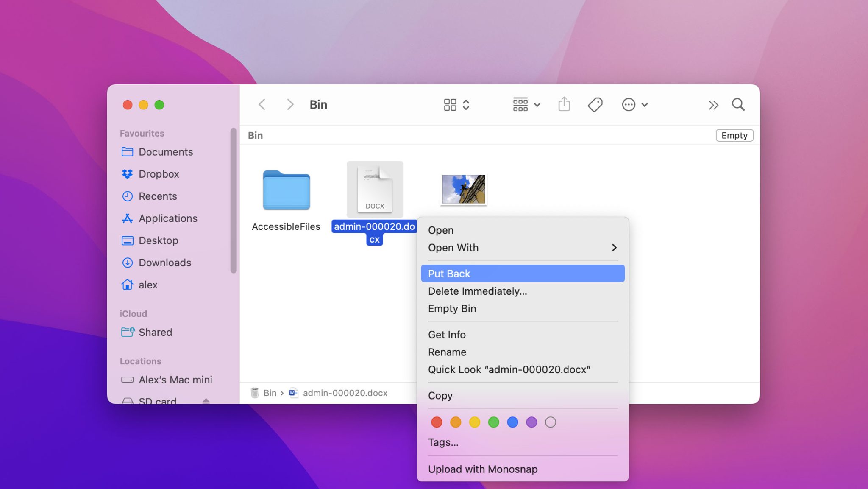Expand hidden toolbar items with double chevron
Image resolution: width=868 pixels, height=489 pixels.
pyautogui.click(x=713, y=105)
